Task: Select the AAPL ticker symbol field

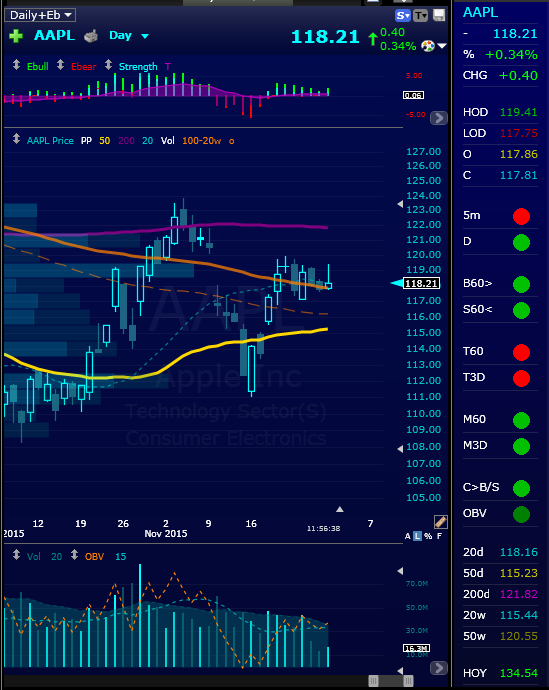Action: point(54,35)
